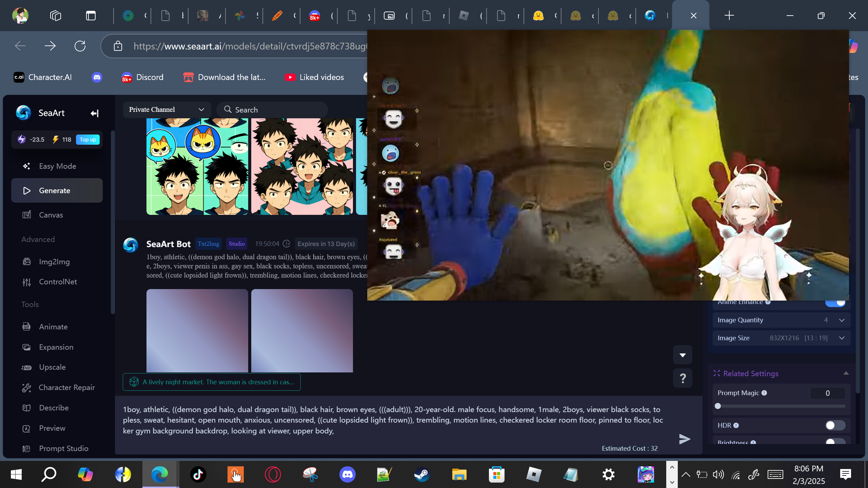
Task: Open the generated image with cat stickers
Action: click(197, 166)
